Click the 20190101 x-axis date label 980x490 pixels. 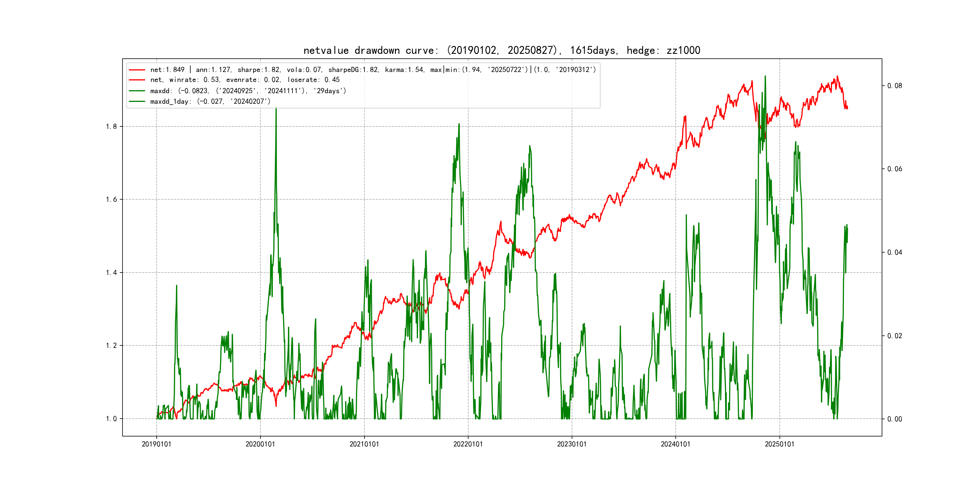(x=156, y=444)
